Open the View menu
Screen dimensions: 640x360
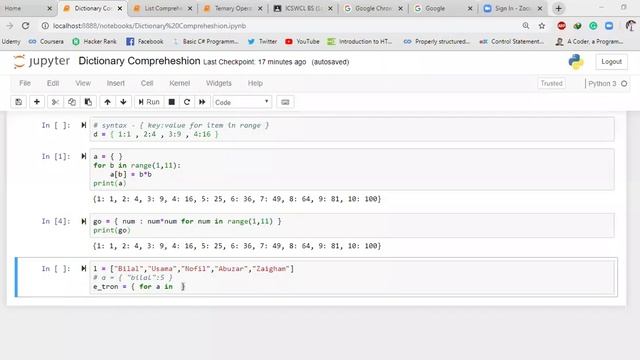(83, 83)
